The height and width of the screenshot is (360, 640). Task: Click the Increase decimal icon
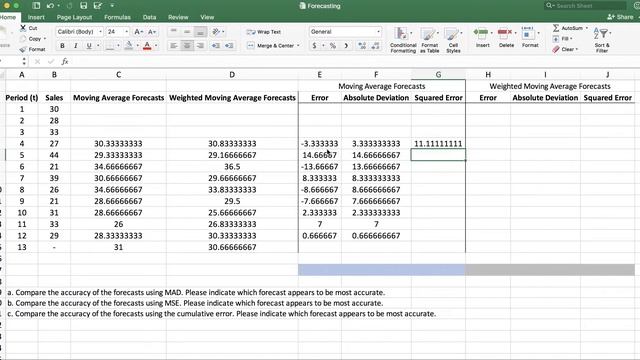point(362,46)
